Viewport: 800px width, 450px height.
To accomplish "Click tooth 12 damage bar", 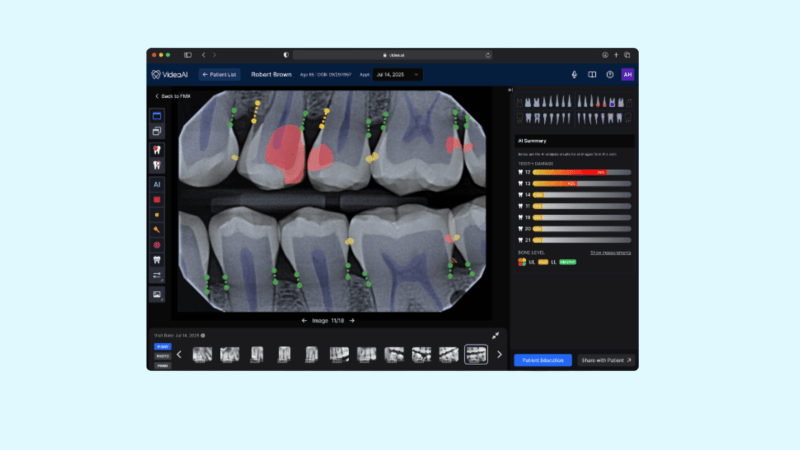I will click(x=582, y=172).
